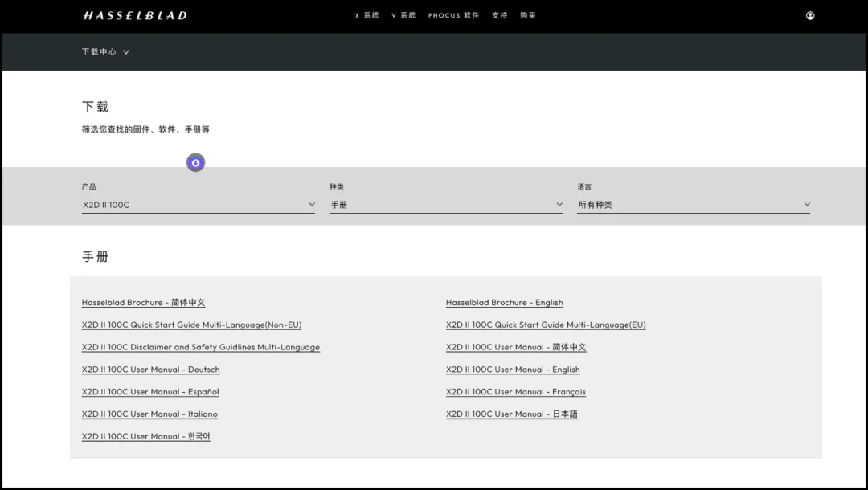Open User Manual - 日本語 link
This screenshot has height=490, width=868.
512,414
